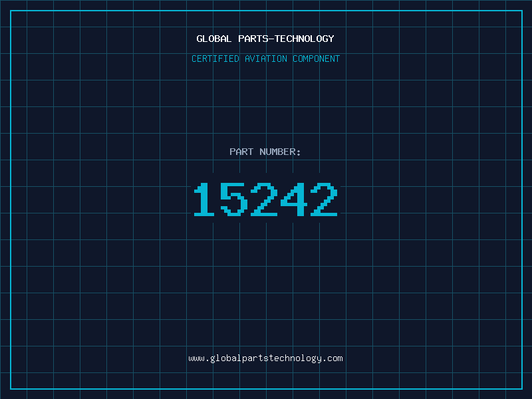Image resolution: width=532 pixels, height=399 pixels.
Task: Click the first 2 in part number 15242
Action: (x=264, y=199)
